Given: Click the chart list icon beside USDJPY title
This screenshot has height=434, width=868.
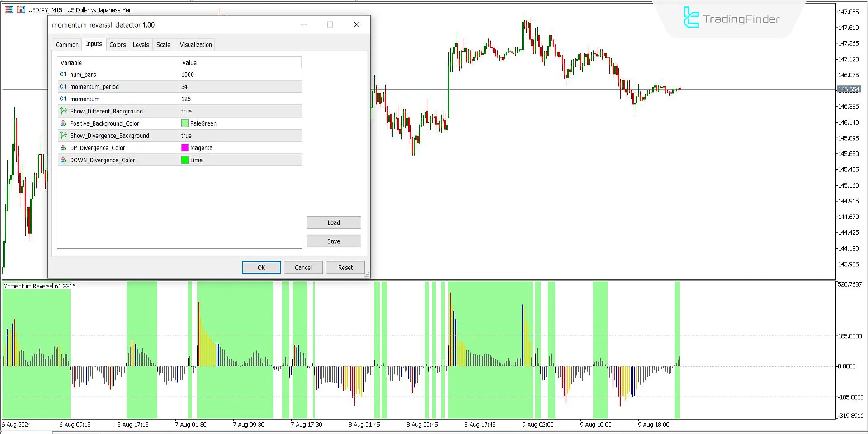Looking at the screenshot, I should (x=9, y=9).
